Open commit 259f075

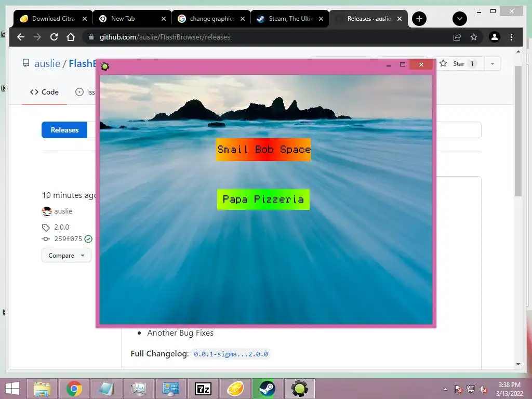[x=68, y=239]
